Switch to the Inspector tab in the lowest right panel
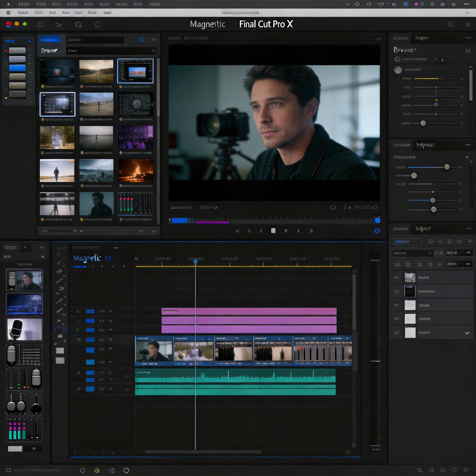Screen dimensions: 476x476 pyautogui.click(x=423, y=229)
